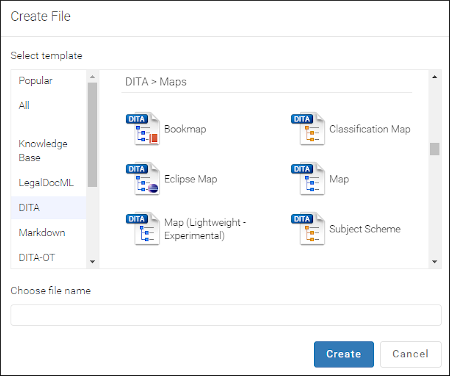This screenshot has width=450, height=376.
Task: Click the Subject Scheme label text
Action: (x=365, y=229)
